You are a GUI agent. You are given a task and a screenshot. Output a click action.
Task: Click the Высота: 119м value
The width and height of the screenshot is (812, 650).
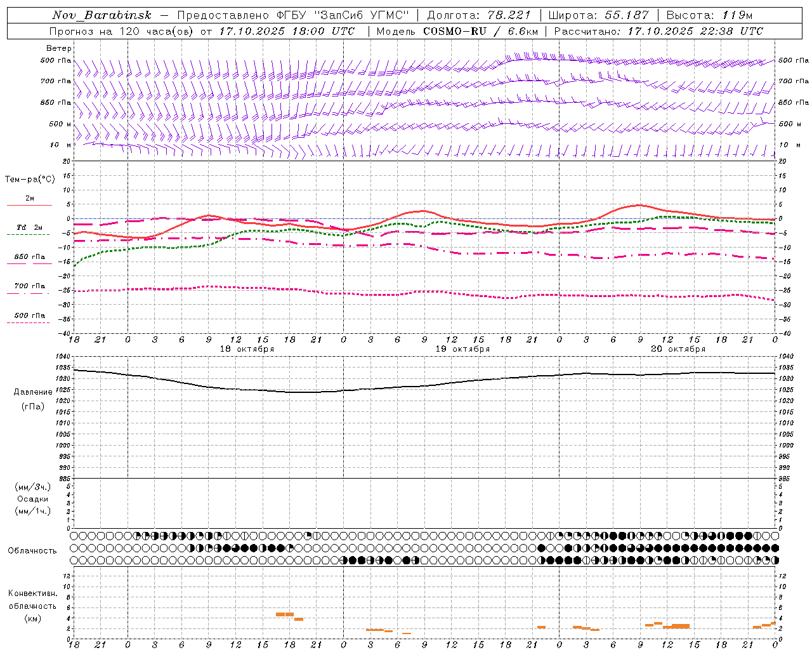point(709,15)
